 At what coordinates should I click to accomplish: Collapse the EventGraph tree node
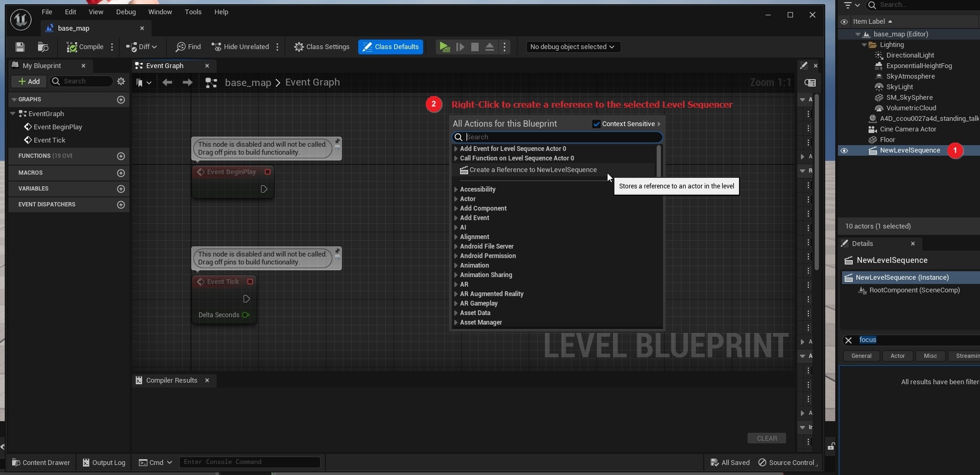[x=13, y=113]
